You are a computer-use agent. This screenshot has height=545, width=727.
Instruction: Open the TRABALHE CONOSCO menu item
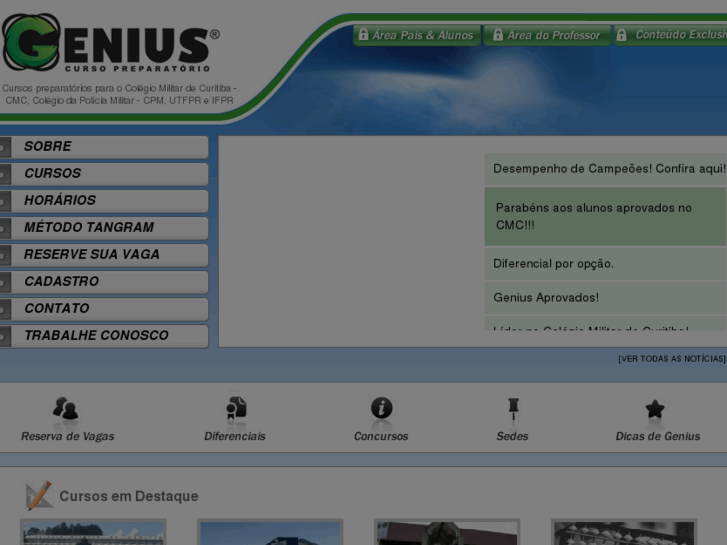coord(104,335)
